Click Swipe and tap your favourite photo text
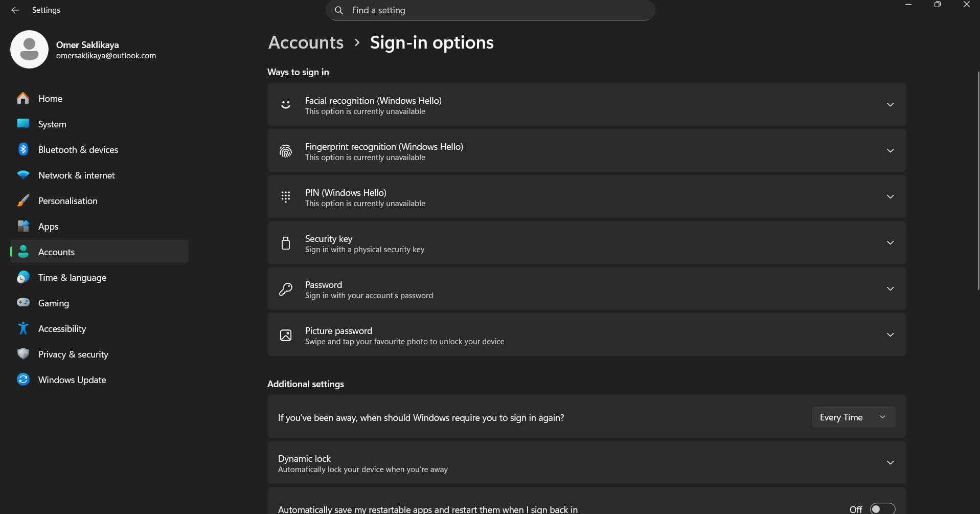This screenshot has width=980, height=514. point(404,342)
